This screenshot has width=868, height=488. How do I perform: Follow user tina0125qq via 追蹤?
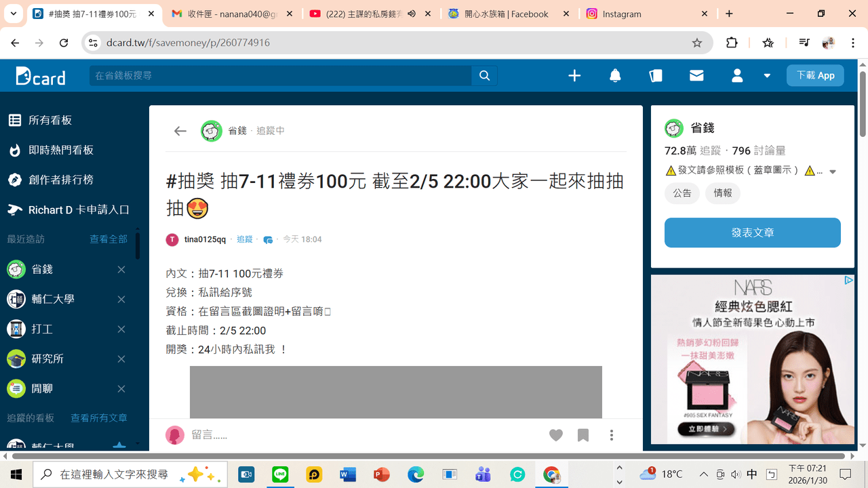(x=244, y=239)
